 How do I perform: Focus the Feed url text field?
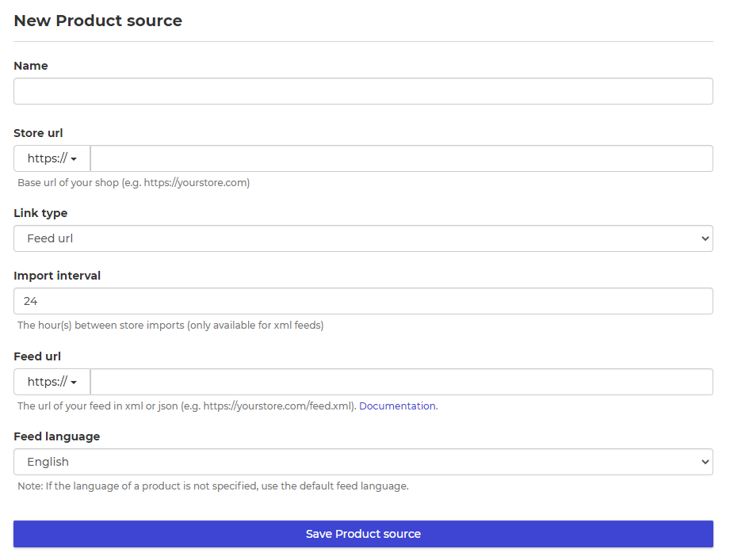click(x=401, y=382)
